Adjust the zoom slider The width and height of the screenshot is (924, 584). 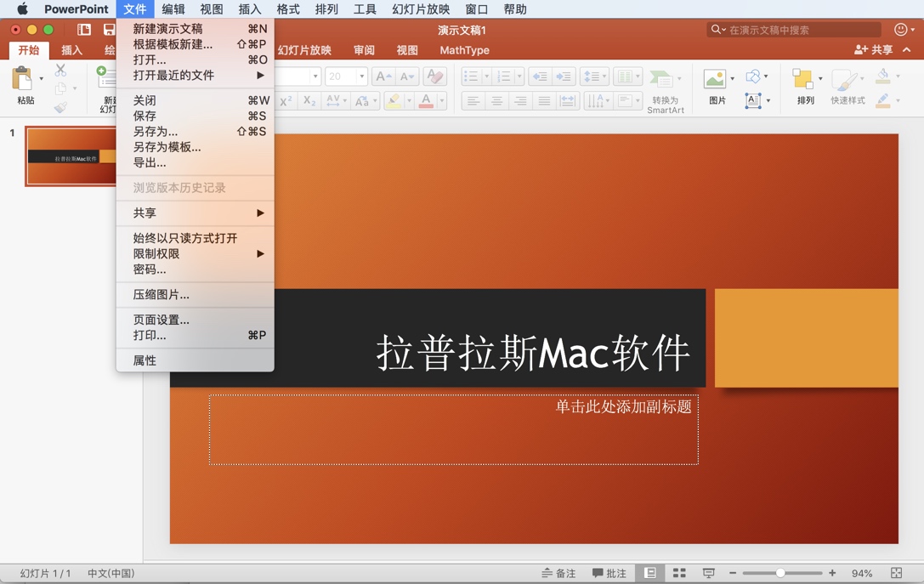point(782,572)
